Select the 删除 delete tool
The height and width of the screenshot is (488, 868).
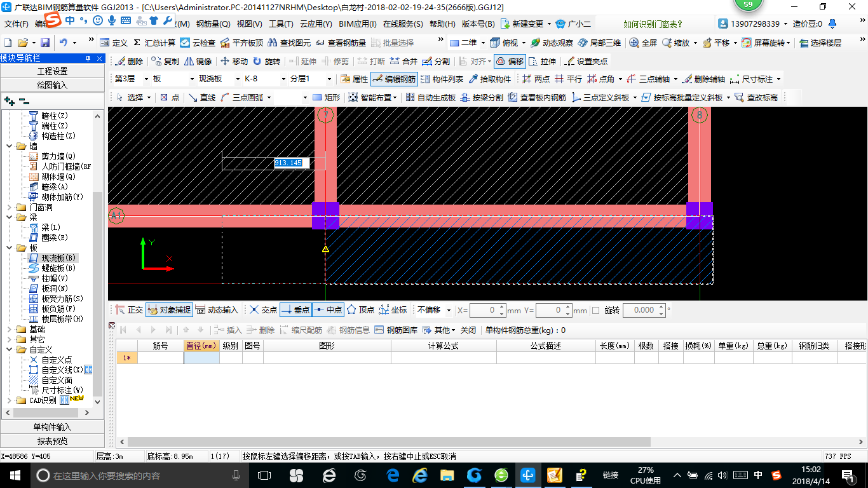[129, 62]
